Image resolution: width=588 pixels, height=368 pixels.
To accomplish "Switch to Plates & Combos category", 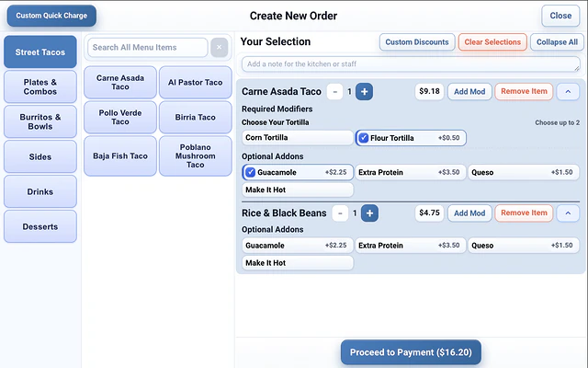I will point(40,86).
